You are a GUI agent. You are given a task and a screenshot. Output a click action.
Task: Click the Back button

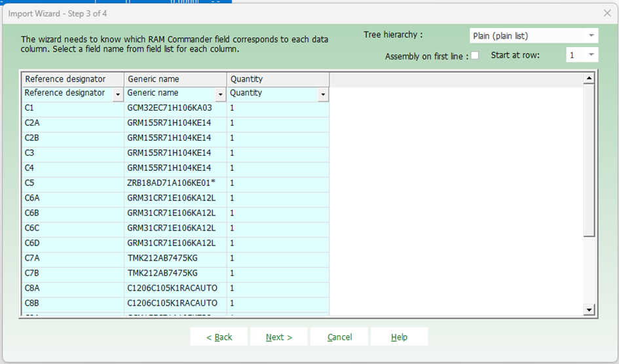[x=219, y=337]
